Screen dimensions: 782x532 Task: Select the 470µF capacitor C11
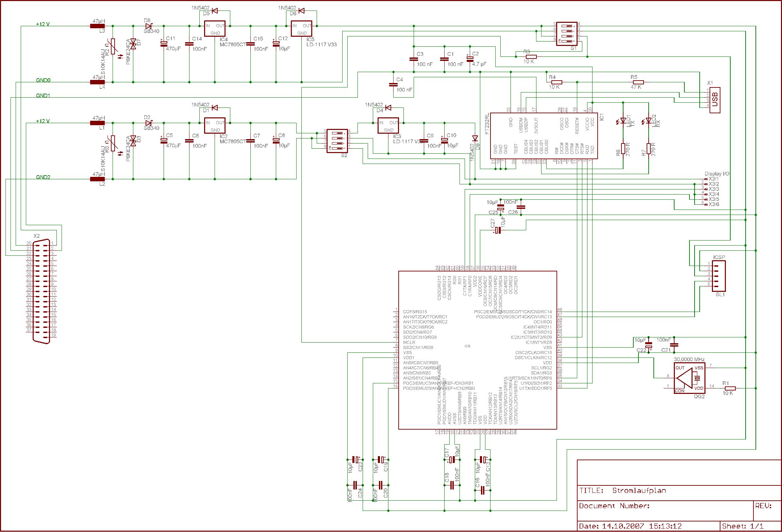click(164, 43)
